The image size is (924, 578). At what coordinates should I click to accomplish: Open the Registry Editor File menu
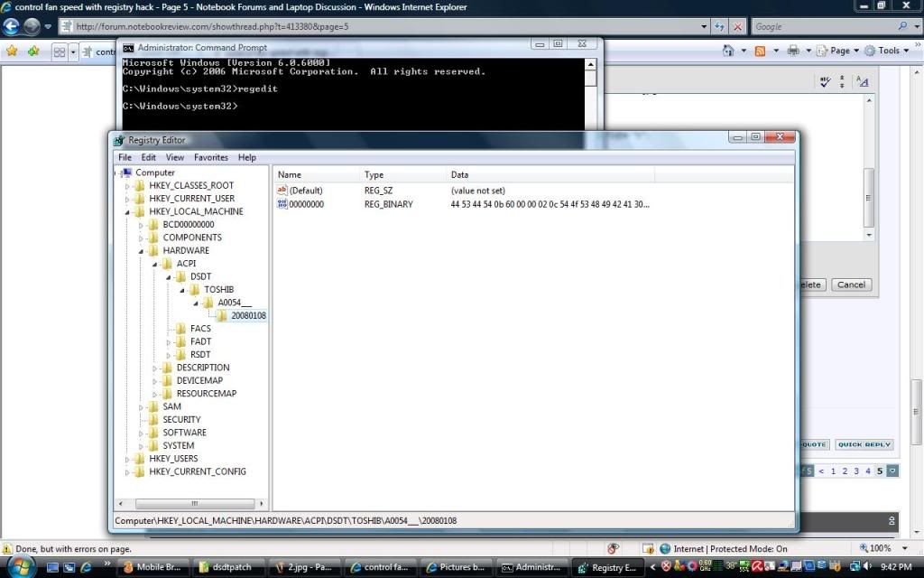125,157
